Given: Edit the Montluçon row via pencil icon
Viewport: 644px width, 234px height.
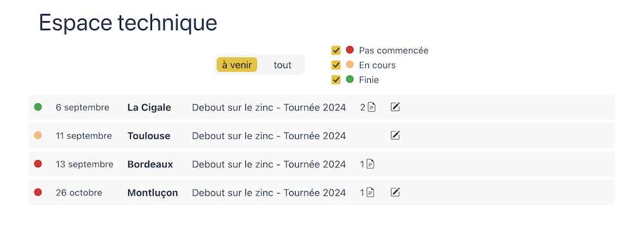Looking at the screenshot, I should pos(395,192).
